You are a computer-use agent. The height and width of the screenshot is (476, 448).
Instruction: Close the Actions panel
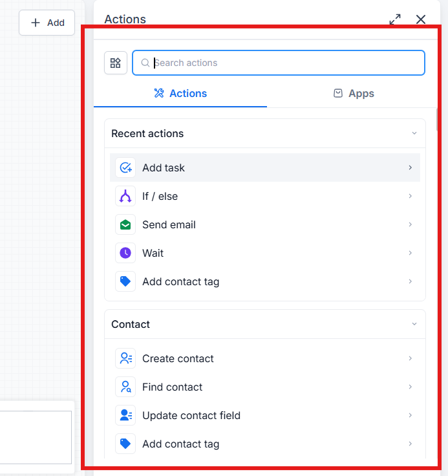pos(421,19)
